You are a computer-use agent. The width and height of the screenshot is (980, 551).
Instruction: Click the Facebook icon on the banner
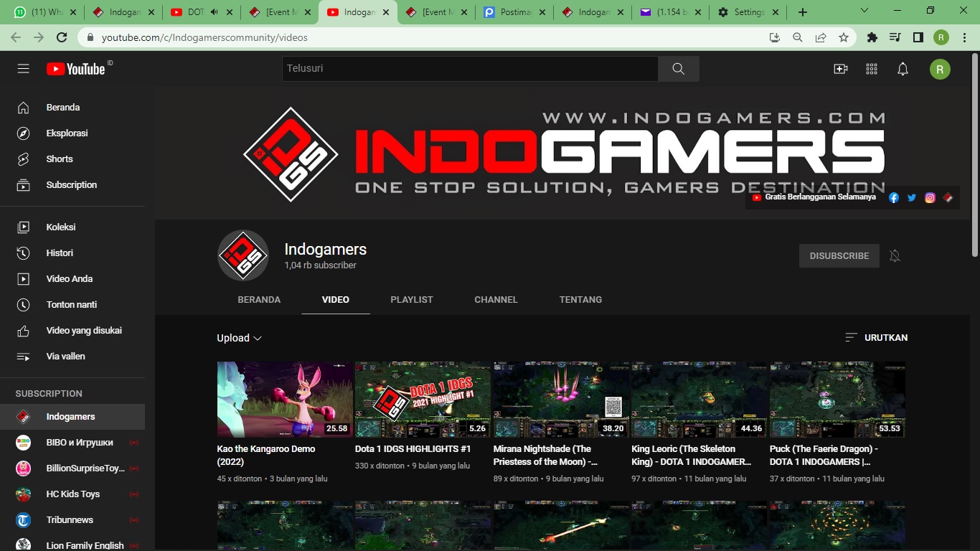[894, 197]
